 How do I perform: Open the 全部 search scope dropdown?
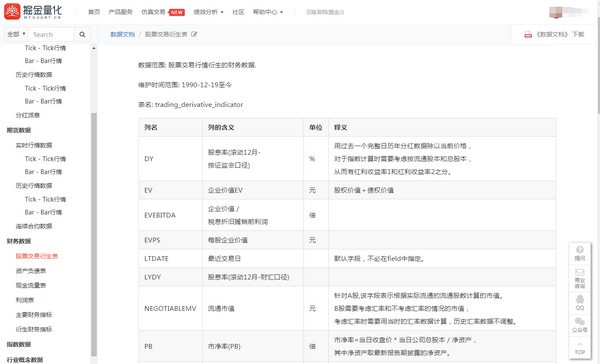coord(16,34)
